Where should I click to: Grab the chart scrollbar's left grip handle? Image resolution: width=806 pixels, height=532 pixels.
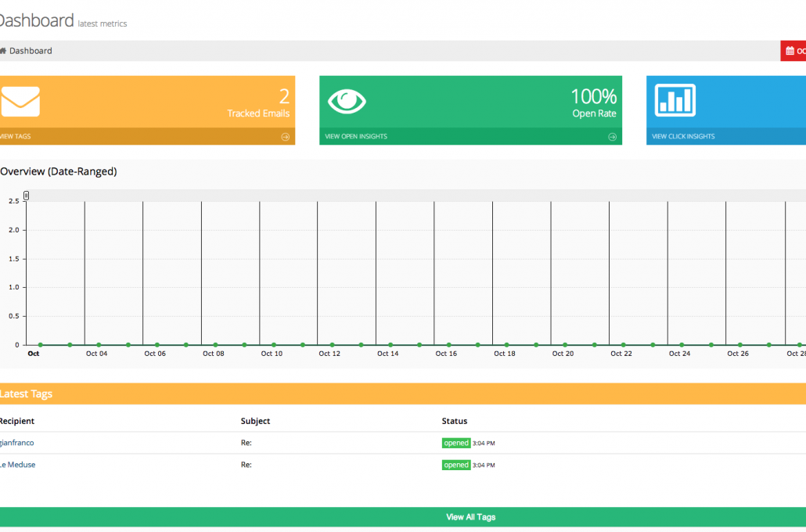click(x=27, y=196)
